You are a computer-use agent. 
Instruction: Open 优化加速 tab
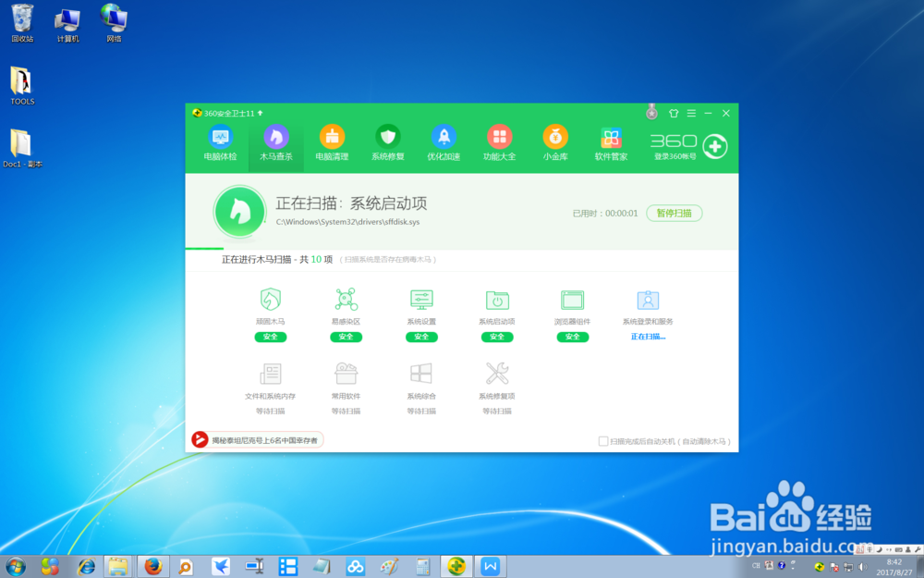coord(444,143)
